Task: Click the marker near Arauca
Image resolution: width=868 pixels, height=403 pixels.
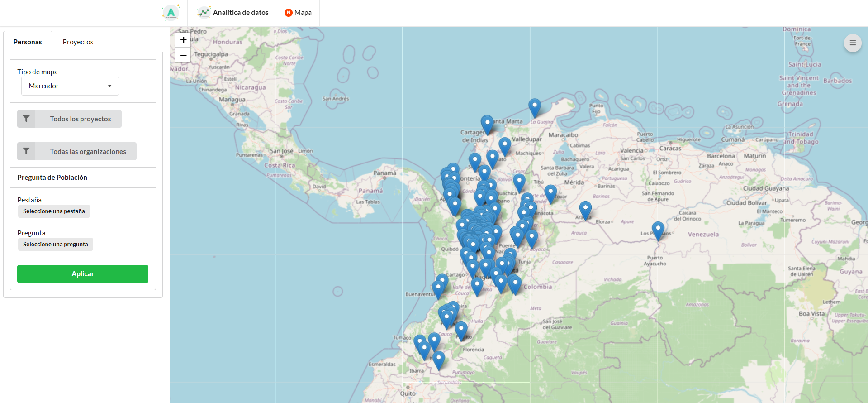Action: (585, 210)
